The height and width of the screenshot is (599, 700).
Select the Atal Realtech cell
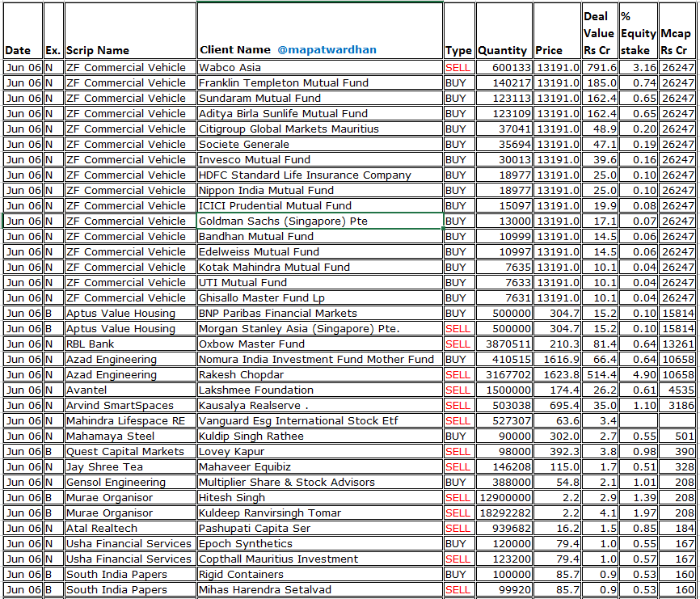(x=130, y=529)
